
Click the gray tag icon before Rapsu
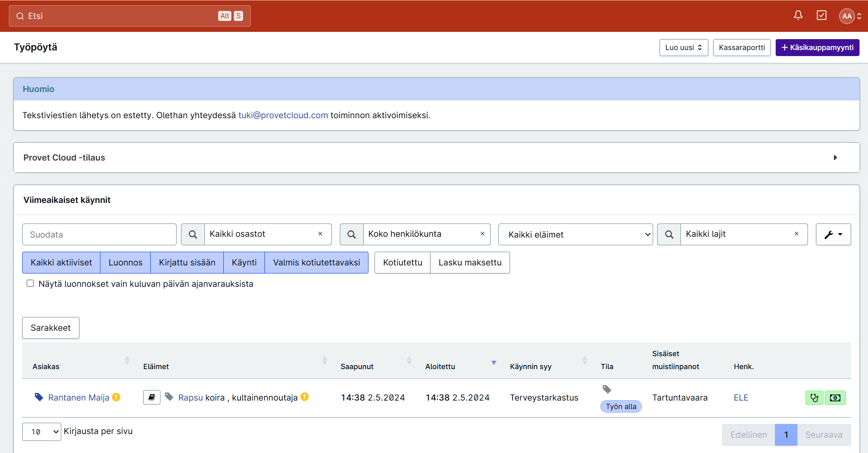[x=169, y=397]
